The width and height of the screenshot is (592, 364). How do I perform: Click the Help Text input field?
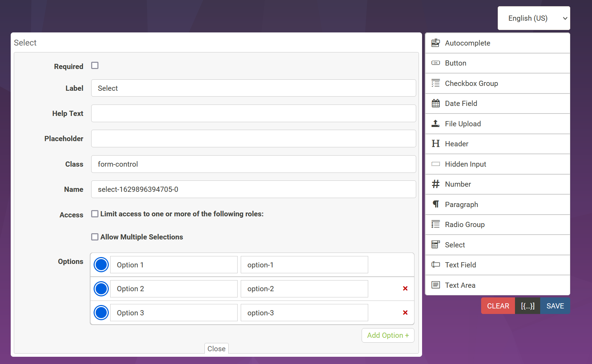click(254, 113)
